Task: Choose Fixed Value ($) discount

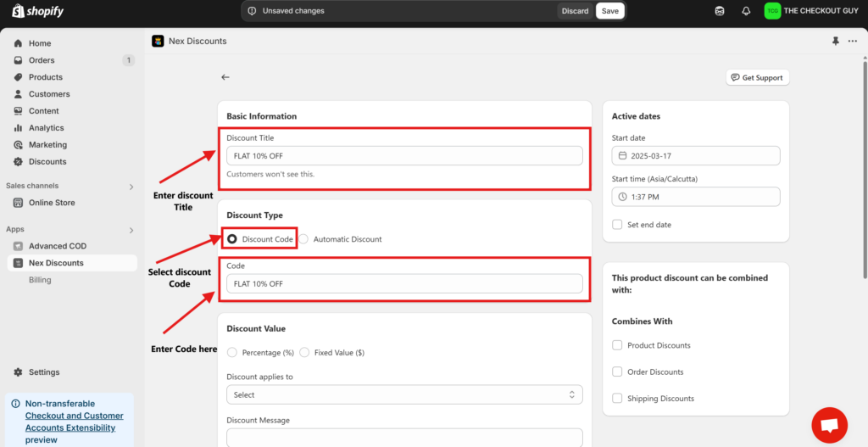Action: 304,352
